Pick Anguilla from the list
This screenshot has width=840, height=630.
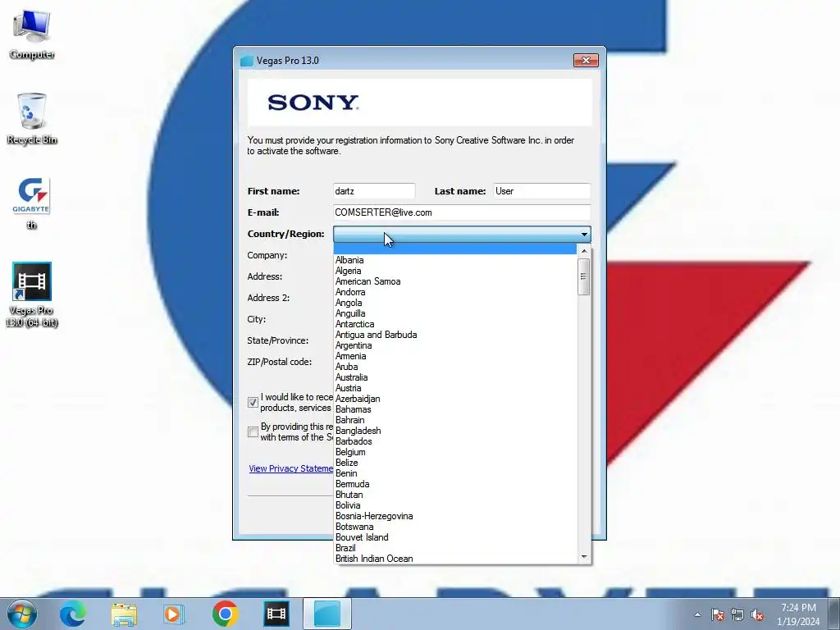pos(454,313)
